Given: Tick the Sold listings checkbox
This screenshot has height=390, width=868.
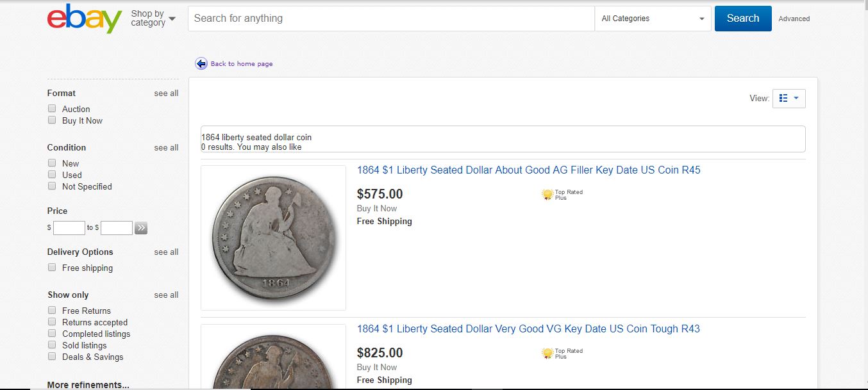Looking at the screenshot, I should tap(52, 345).
